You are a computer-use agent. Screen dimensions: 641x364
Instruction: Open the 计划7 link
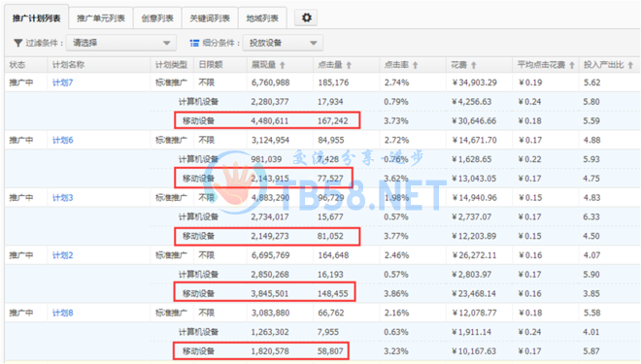[x=62, y=83]
